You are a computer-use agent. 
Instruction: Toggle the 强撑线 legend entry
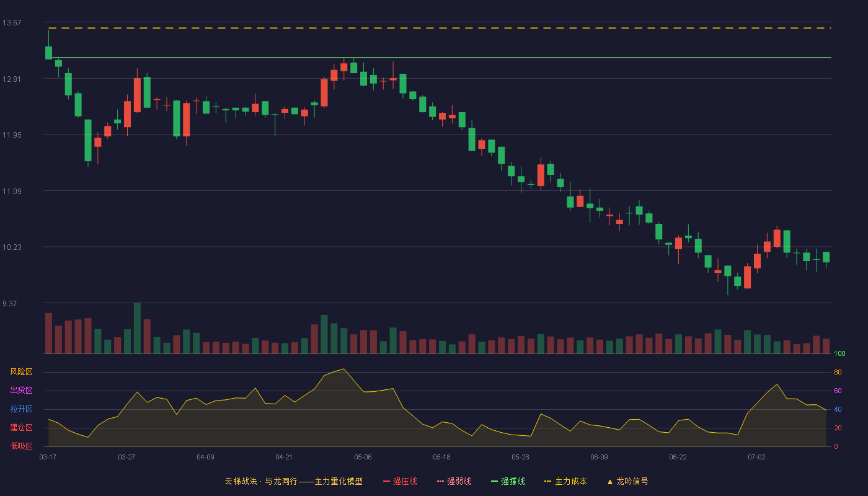tap(508, 481)
